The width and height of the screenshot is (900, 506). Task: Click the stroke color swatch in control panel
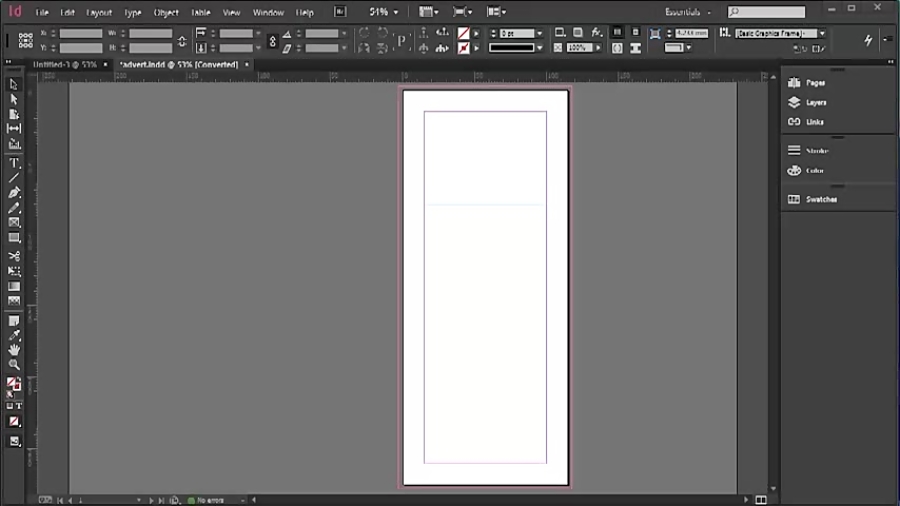coord(463,48)
